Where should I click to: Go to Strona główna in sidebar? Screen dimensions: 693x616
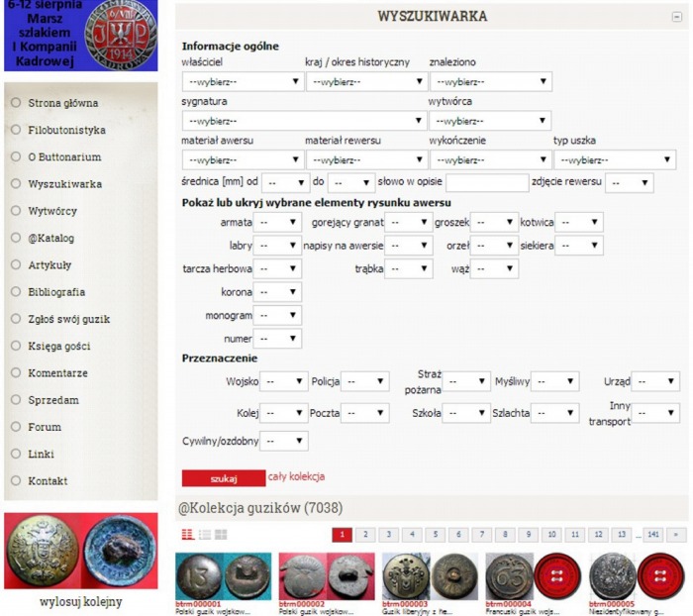point(63,103)
